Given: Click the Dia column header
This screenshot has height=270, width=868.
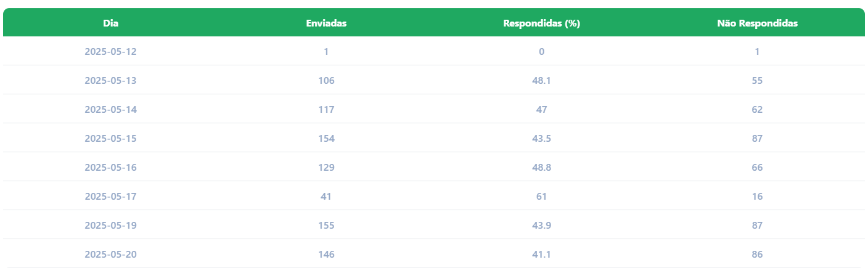Looking at the screenshot, I should pyautogui.click(x=110, y=23).
